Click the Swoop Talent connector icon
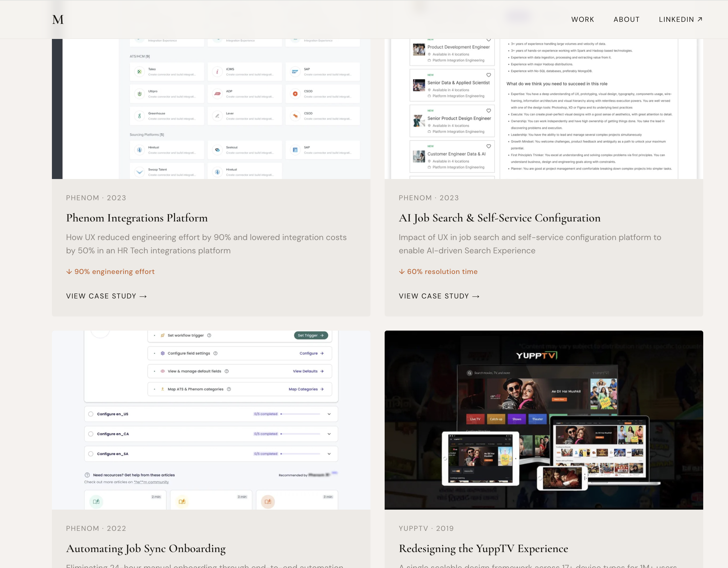This screenshot has height=568, width=728. tap(139, 172)
